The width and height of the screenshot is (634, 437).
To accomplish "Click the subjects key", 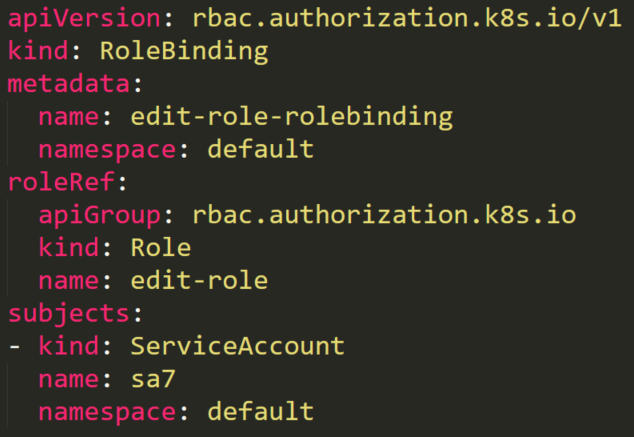I will [x=69, y=314].
